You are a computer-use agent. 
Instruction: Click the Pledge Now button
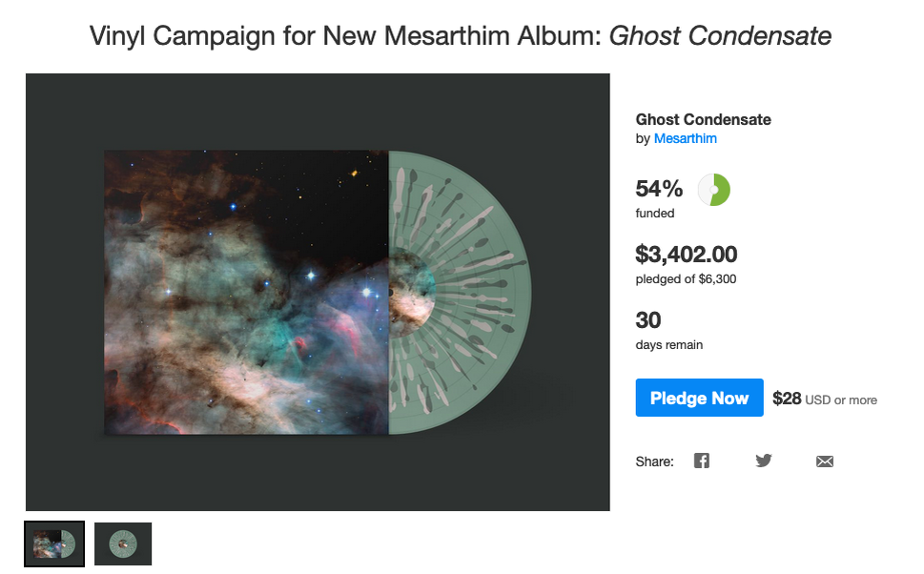coord(700,398)
